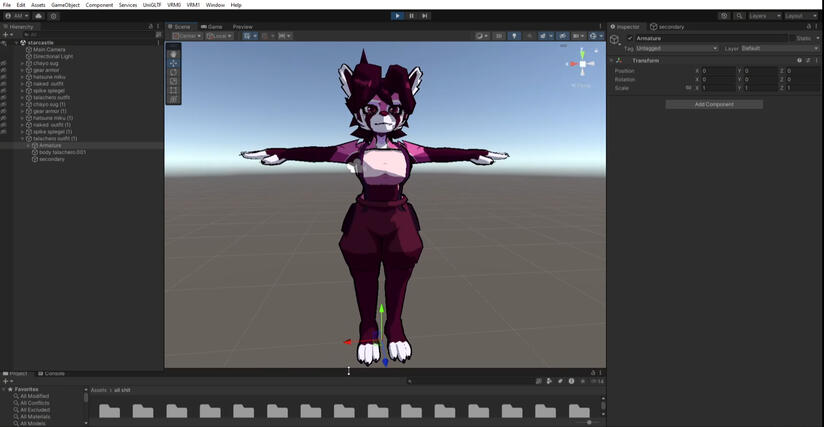Select the Hand view tool in scene overlay
Viewport: 824px width, 427px height.
[x=174, y=54]
